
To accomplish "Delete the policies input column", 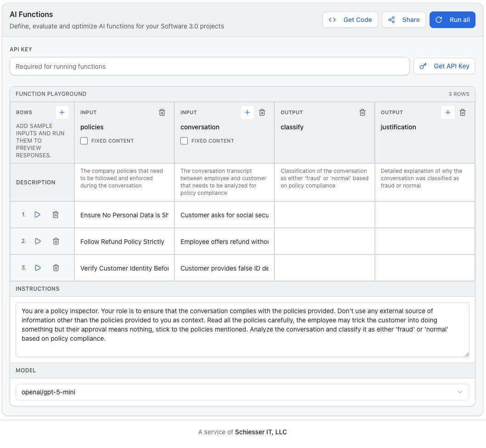I will click(x=162, y=112).
